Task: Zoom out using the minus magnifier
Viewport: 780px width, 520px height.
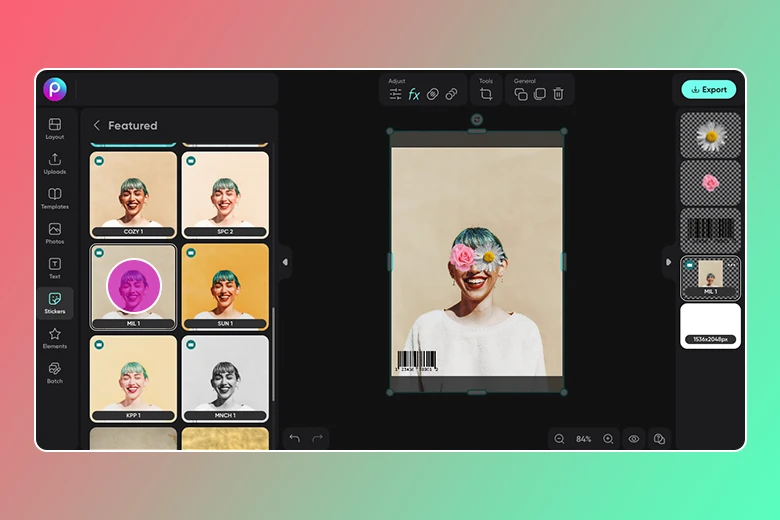Action: coord(559,439)
